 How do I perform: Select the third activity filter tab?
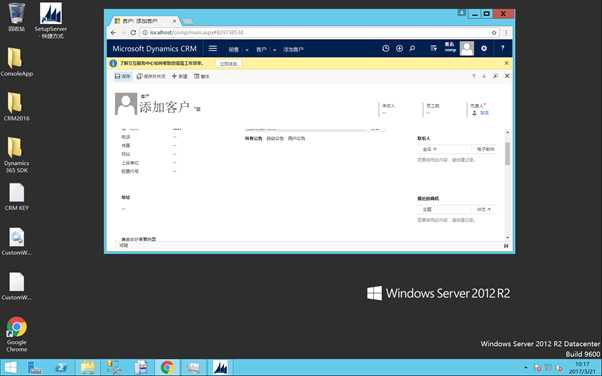(296, 138)
